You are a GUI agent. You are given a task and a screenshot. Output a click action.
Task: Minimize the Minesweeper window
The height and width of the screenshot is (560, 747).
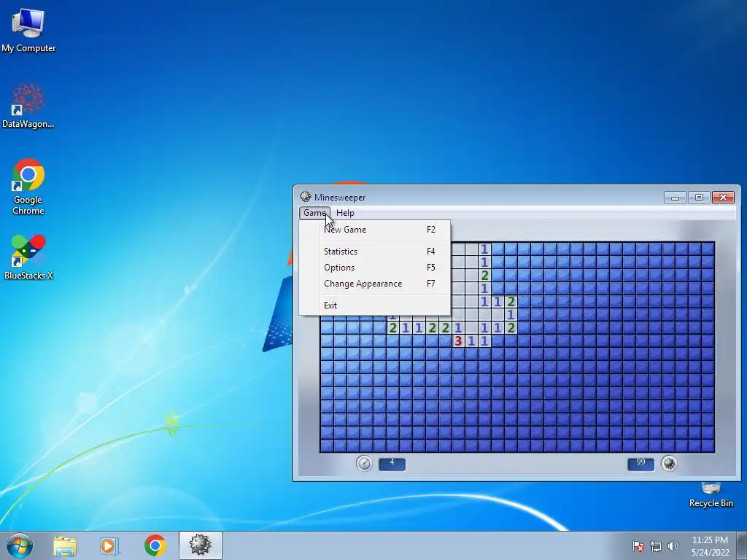click(675, 197)
